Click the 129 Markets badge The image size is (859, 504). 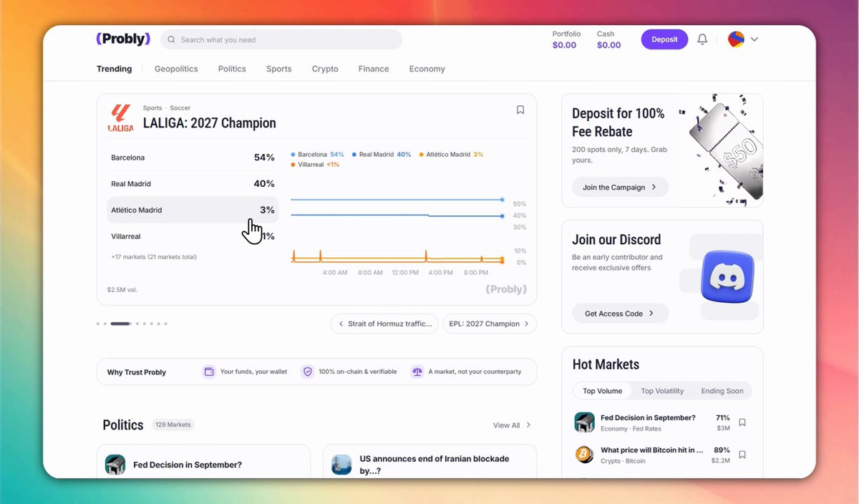click(173, 425)
